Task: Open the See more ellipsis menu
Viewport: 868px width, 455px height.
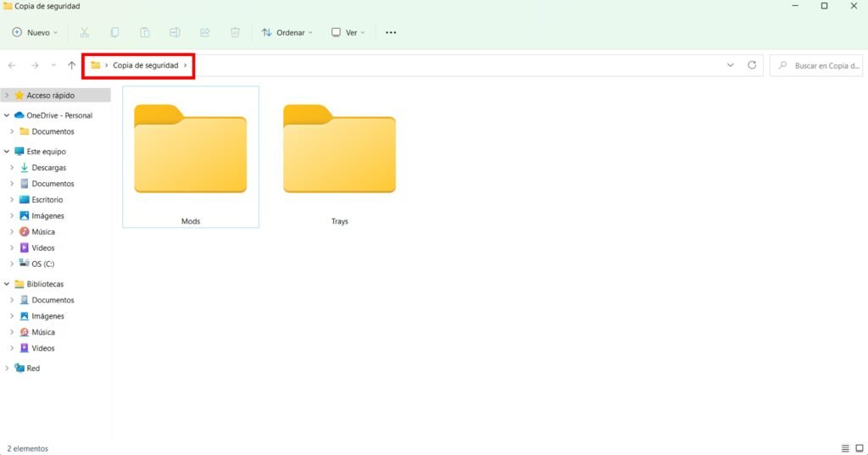Action: click(391, 32)
